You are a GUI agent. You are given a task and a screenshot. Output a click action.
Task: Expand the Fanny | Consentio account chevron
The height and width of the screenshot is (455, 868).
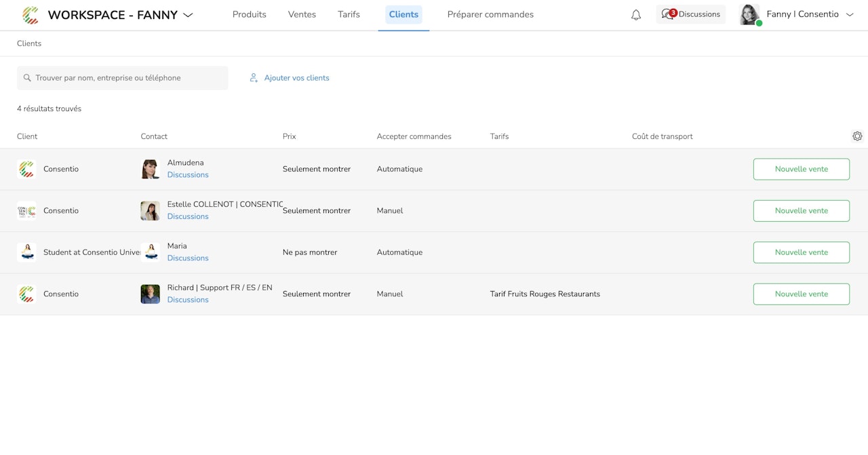pos(850,14)
